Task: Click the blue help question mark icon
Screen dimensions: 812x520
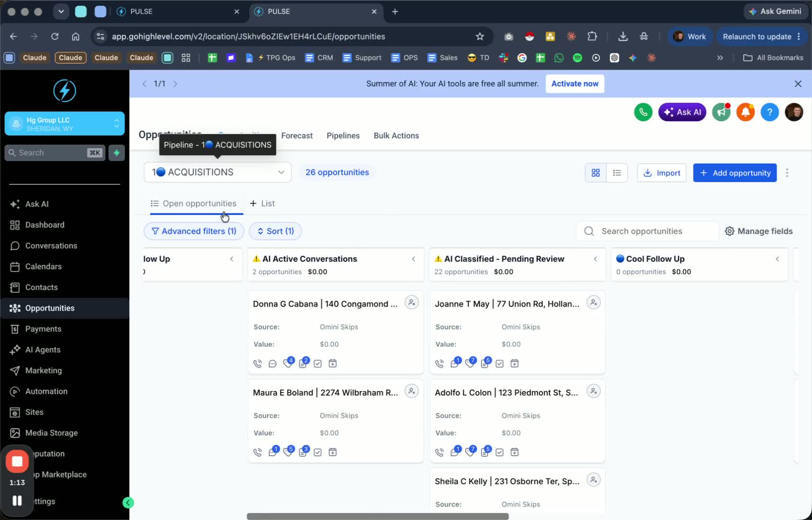Action: pyautogui.click(x=770, y=112)
